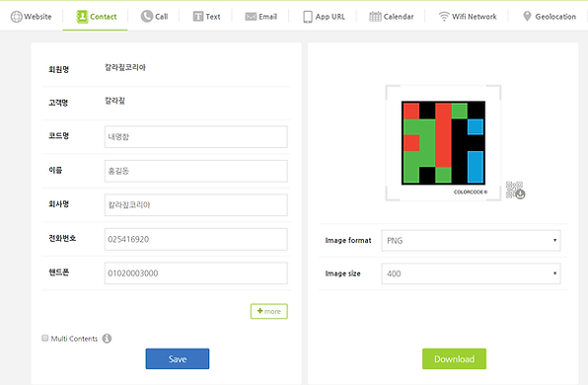Click the 칼라짚코리아 member name text

coord(125,67)
